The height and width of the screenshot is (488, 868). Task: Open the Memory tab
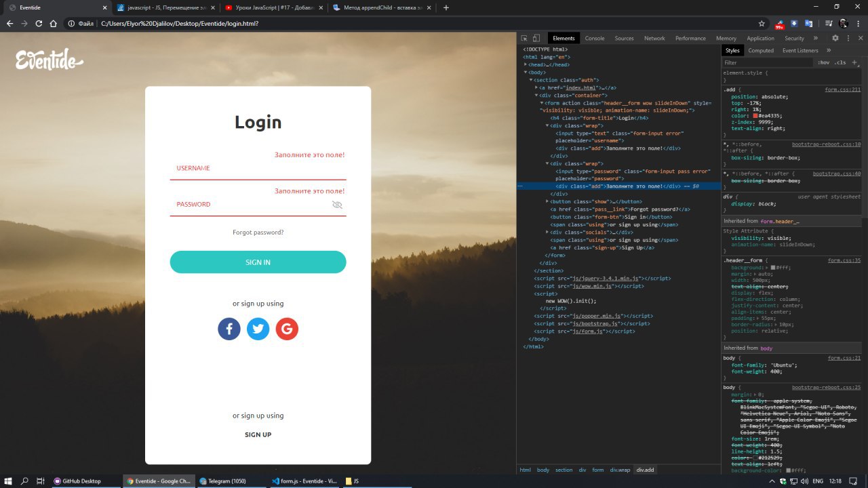click(x=726, y=38)
